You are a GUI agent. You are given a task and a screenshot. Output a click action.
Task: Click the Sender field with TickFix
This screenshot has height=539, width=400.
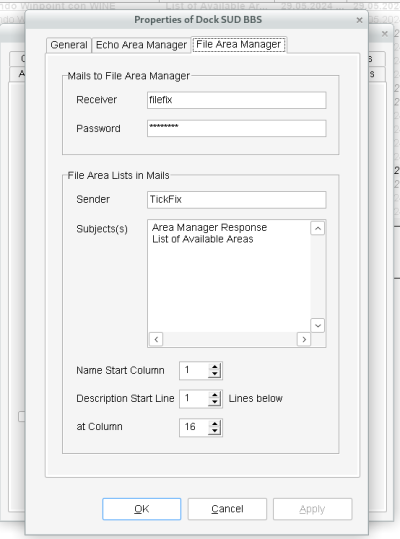pyautogui.click(x=236, y=200)
